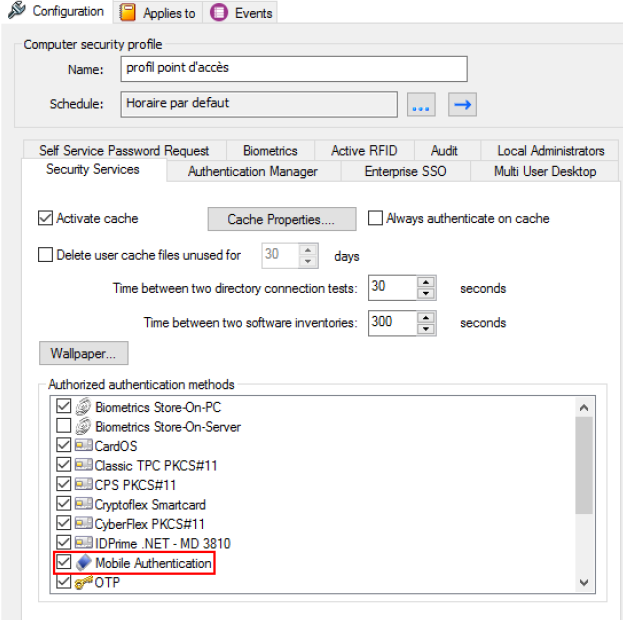Click the blue Mobile Authentication icon

point(84,562)
